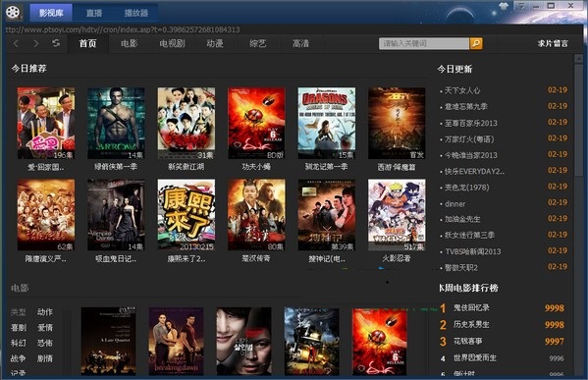
Task: Open the 新笑傲江湖 31集 poster
Action: coord(187,124)
